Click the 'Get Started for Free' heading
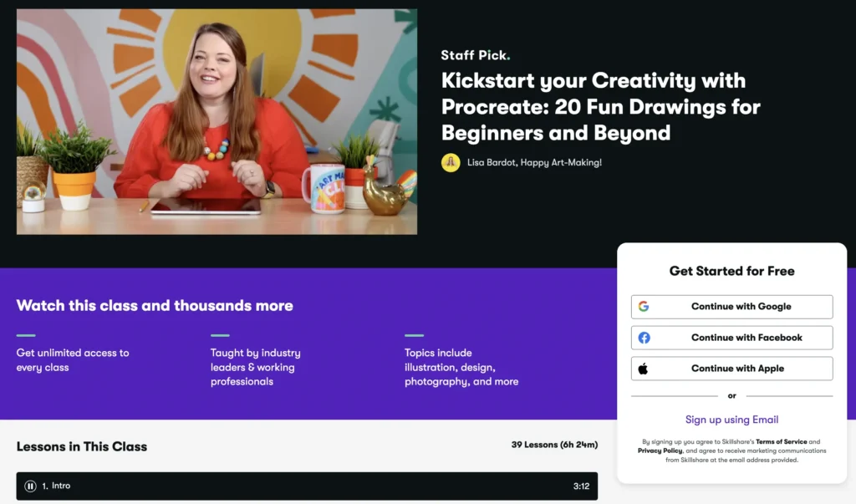This screenshot has height=504, width=856. tap(731, 271)
